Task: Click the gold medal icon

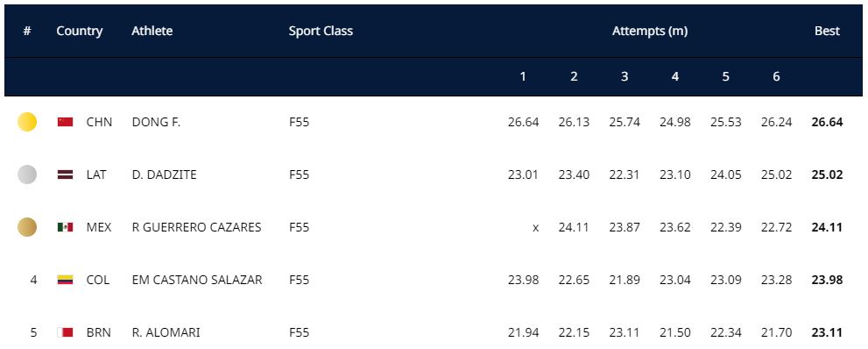Action: pyautogui.click(x=27, y=122)
